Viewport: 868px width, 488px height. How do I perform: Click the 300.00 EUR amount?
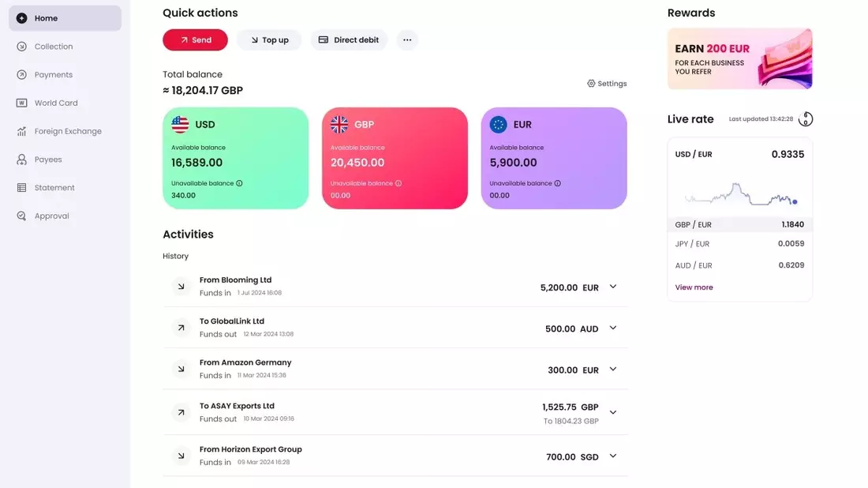pyautogui.click(x=573, y=370)
